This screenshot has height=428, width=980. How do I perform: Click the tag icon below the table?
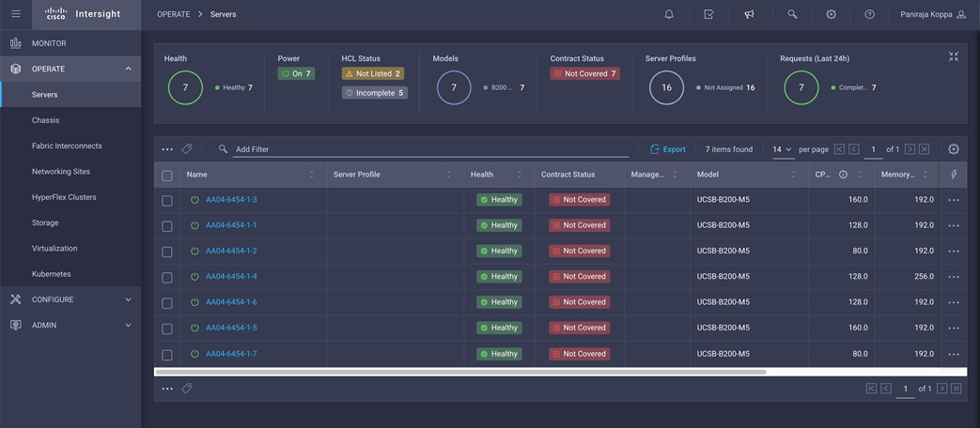click(186, 388)
